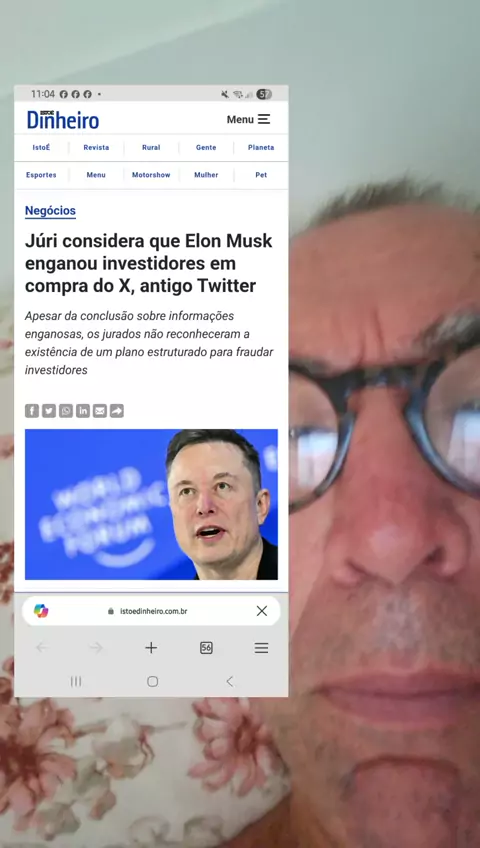Share article via email icon

point(99,411)
